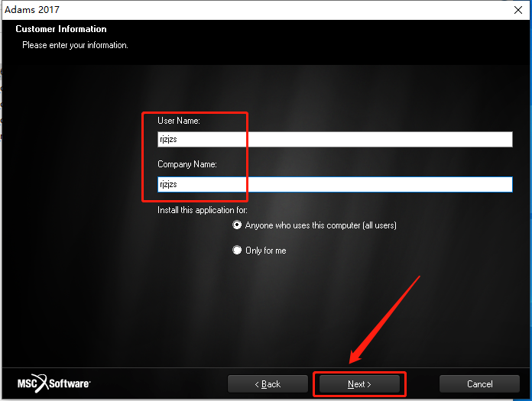Close the Adams 2017 installer window
The width and height of the screenshot is (532, 401).
pyautogui.click(x=518, y=10)
